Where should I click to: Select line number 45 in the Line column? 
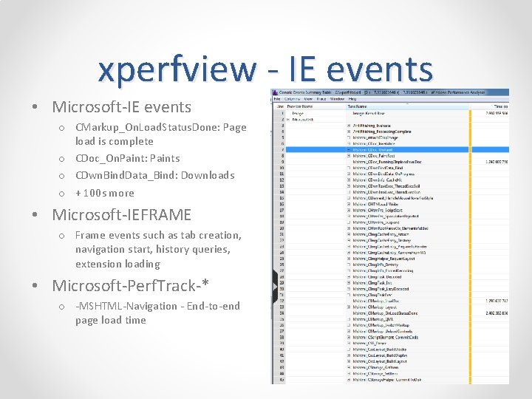pyautogui.click(x=282, y=380)
